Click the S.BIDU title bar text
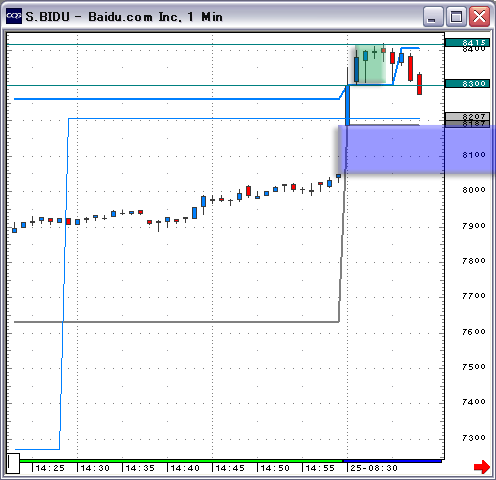Viewport: 496px width, 480px height. pos(124,17)
